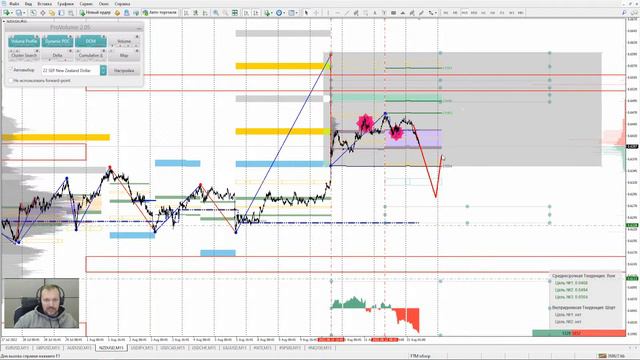Select the Vertical Line drawing tool

coord(328,13)
